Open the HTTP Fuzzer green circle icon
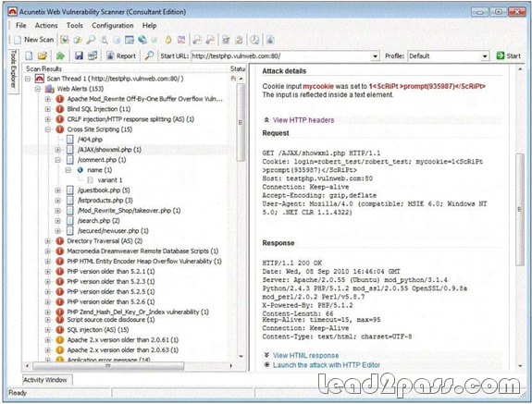The width and height of the screenshot is (532, 404). click(x=155, y=40)
